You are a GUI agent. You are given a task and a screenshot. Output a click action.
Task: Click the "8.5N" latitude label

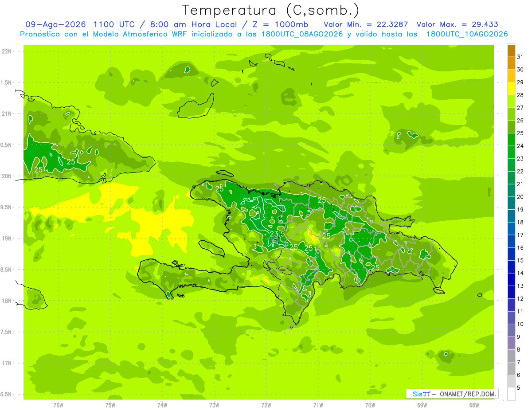(7, 270)
